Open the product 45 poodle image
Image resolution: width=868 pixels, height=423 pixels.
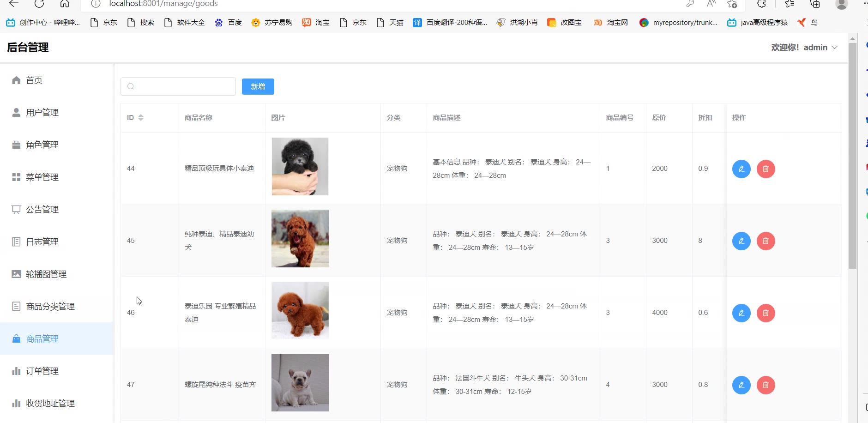(x=300, y=238)
